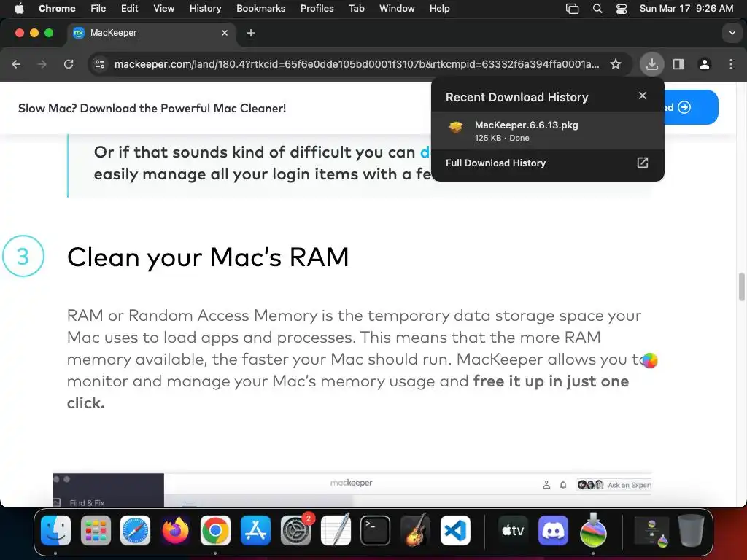This screenshot has width=747, height=560.
Task: Click the Stage Manager icon in menu bar
Action: pyautogui.click(x=572, y=9)
